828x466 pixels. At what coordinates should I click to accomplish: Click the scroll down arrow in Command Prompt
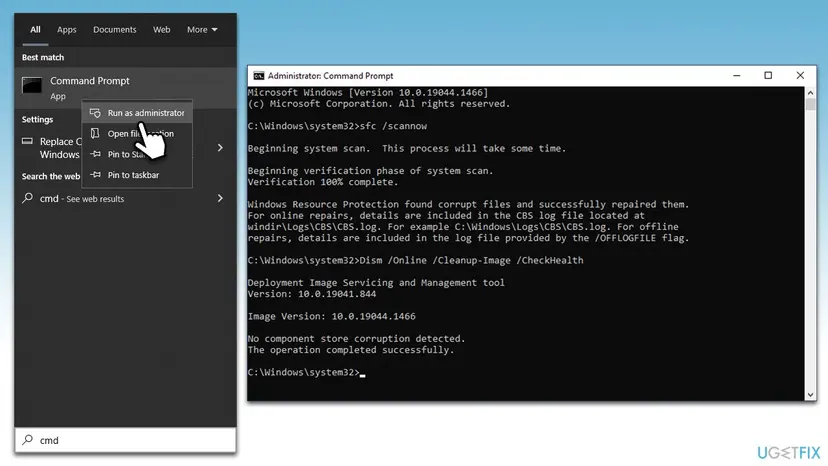pos(811,395)
